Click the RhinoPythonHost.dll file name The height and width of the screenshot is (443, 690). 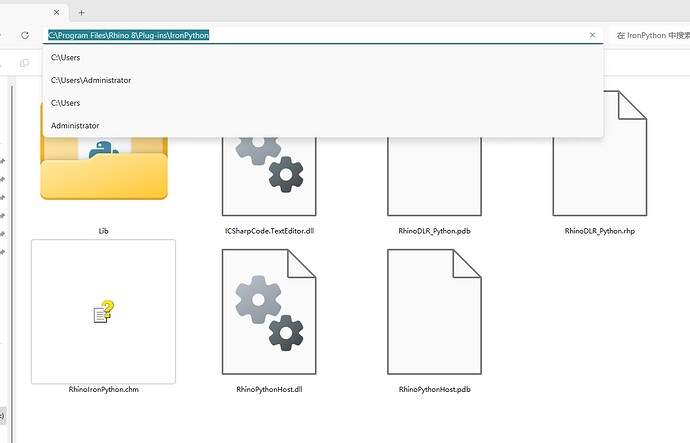tap(269, 389)
